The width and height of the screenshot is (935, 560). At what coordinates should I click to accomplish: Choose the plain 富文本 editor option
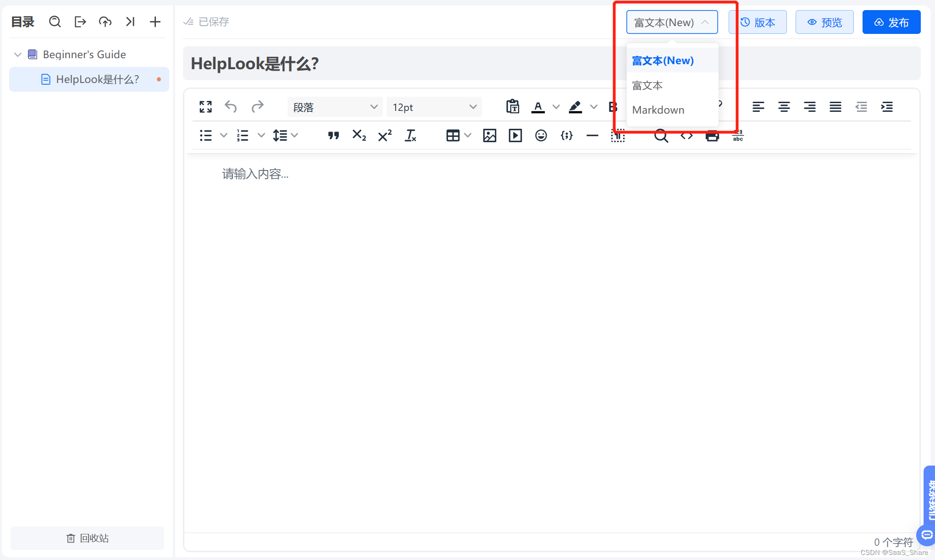click(x=647, y=86)
